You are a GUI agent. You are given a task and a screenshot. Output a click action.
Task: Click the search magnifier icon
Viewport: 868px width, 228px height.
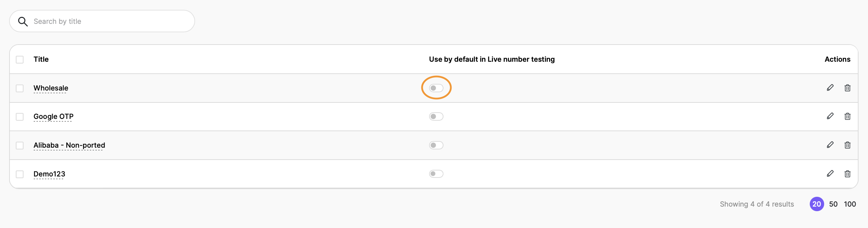(x=23, y=21)
